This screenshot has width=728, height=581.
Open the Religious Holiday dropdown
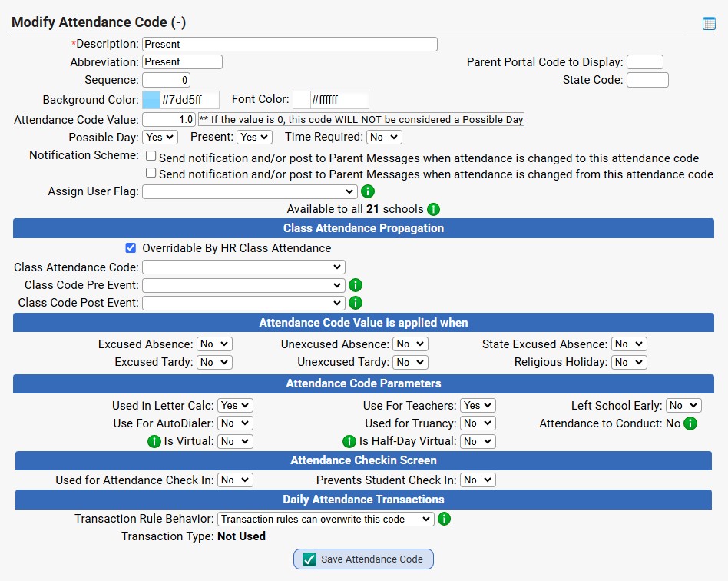(x=629, y=362)
